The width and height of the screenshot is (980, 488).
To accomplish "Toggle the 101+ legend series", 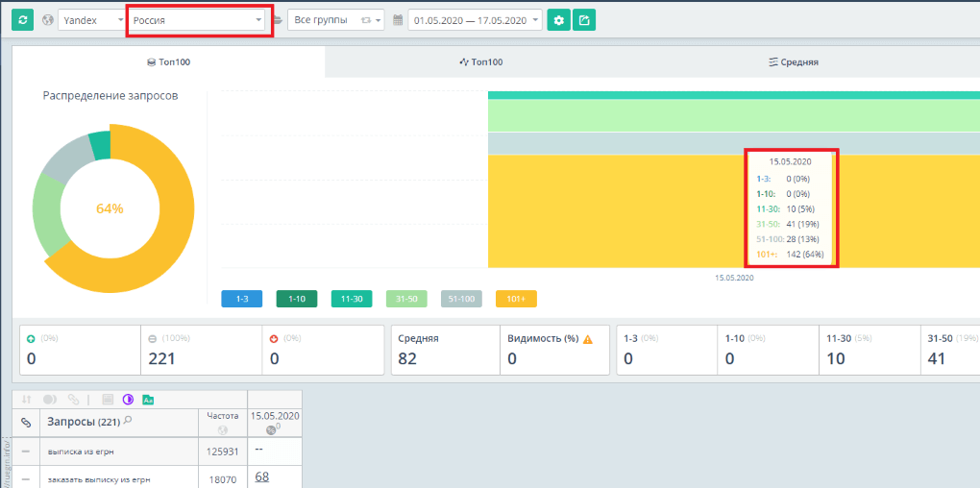I will 516,300.
